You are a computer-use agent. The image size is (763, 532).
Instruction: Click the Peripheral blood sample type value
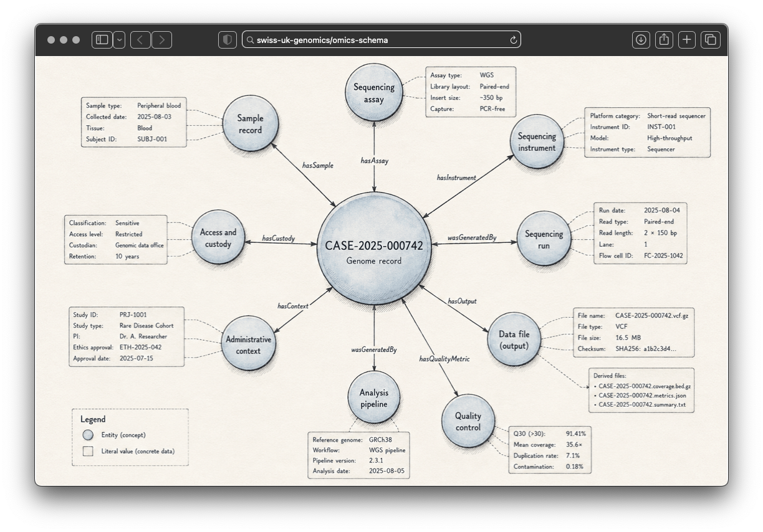click(159, 106)
